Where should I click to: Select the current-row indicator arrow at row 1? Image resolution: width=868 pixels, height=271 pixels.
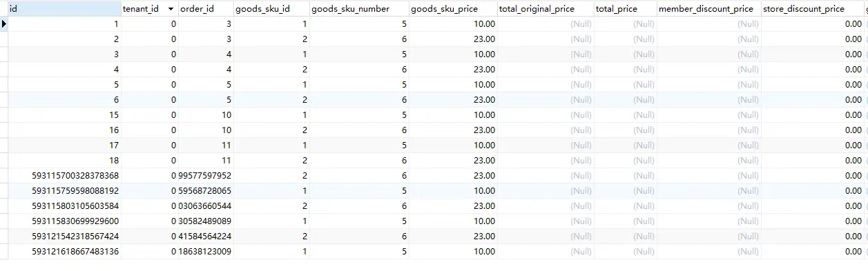tap(4, 23)
